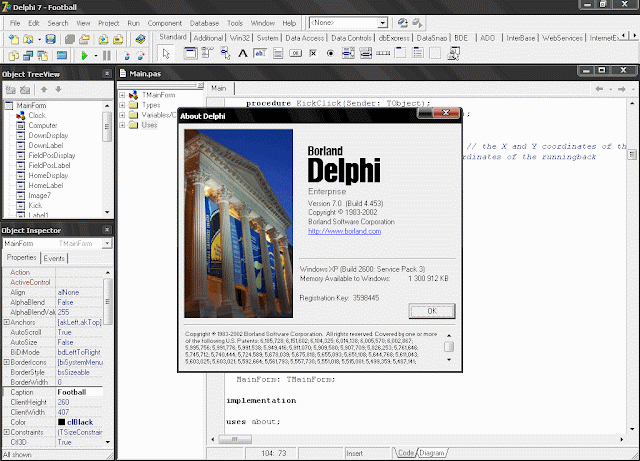Open dropdown arrow next to Run icon
The image size is (640, 461).
(96, 56)
